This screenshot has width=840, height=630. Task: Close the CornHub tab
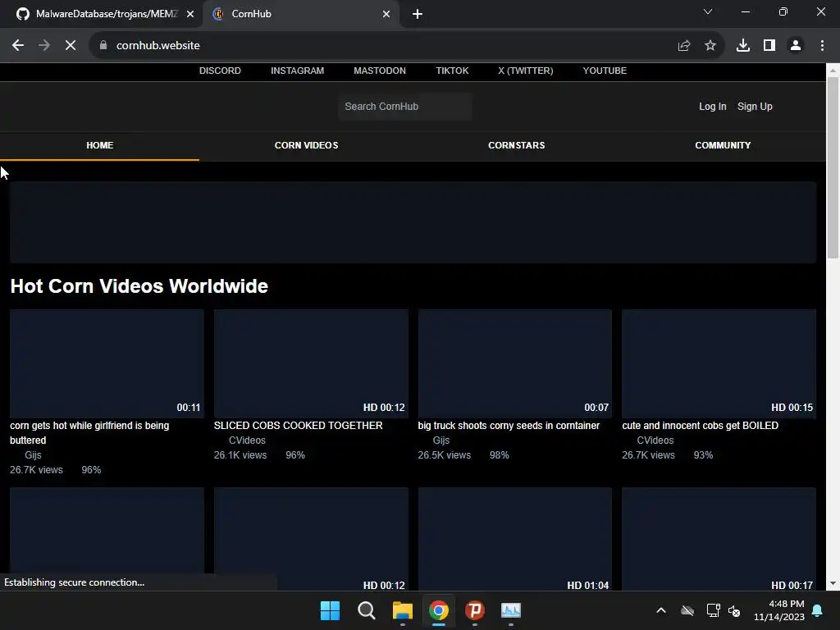pyautogui.click(x=386, y=15)
